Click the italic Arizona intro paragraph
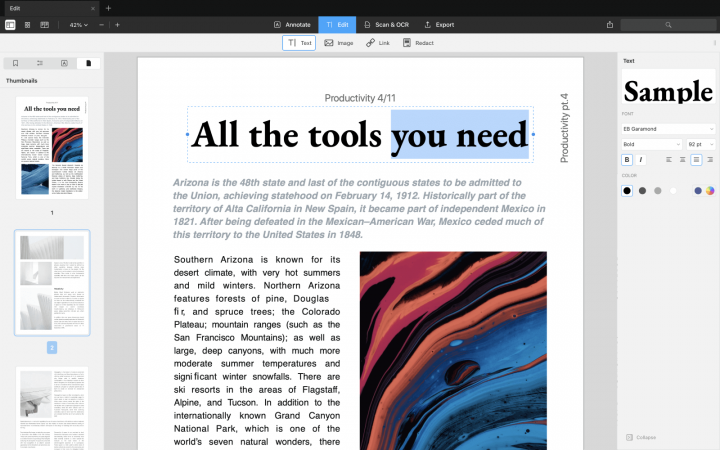The width and height of the screenshot is (720, 450). point(360,208)
